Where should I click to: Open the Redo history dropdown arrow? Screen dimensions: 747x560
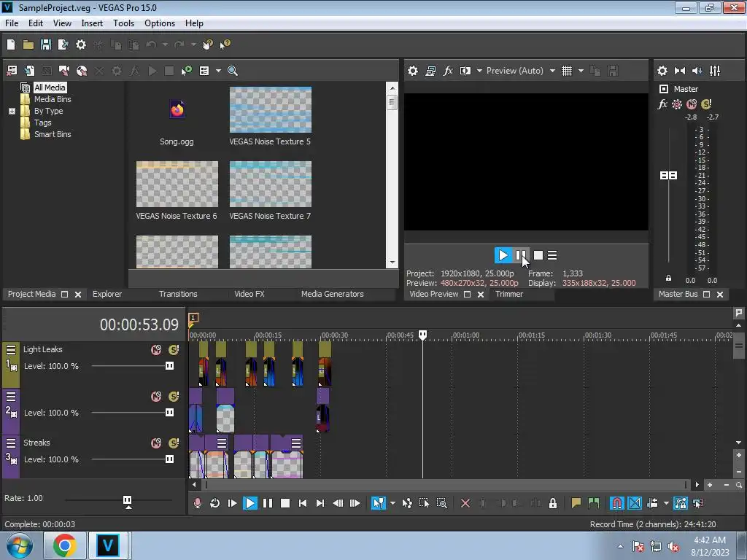click(193, 44)
